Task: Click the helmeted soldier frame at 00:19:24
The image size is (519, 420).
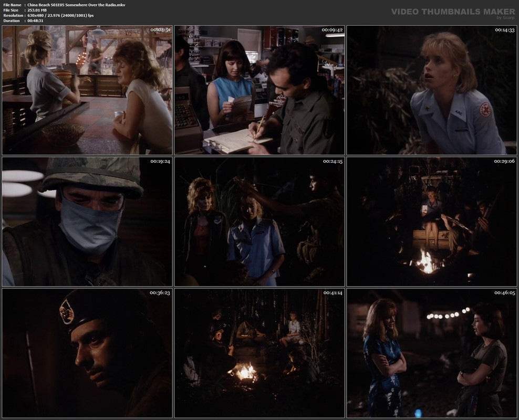Action: pyautogui.click(x=87, y=222)
